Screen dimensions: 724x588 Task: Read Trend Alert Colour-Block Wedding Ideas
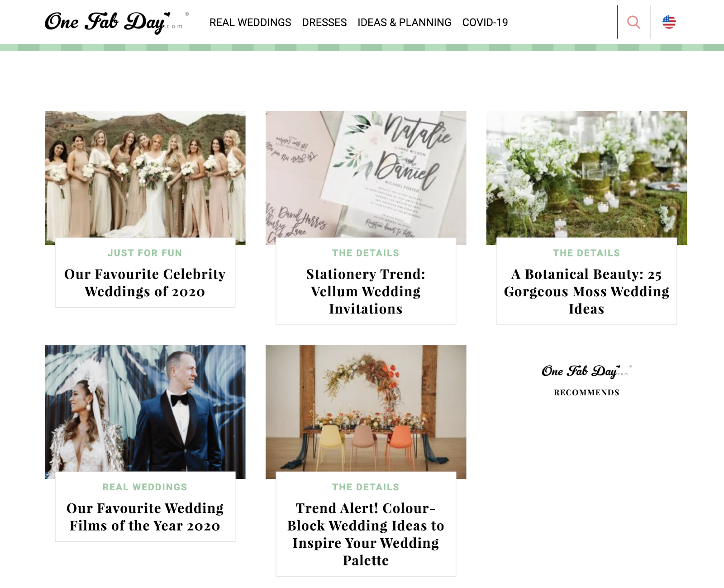[x=366, y=534]
